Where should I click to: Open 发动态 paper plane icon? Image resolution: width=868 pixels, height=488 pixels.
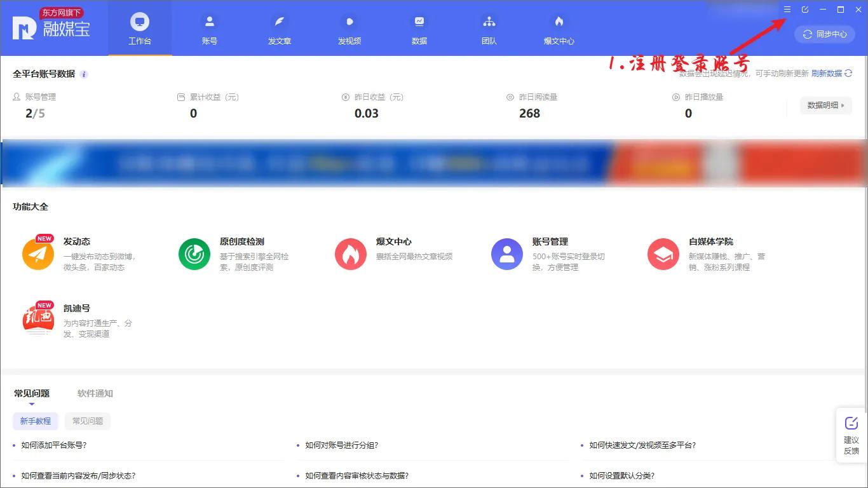pyautogui.click(x=38, y=254)
